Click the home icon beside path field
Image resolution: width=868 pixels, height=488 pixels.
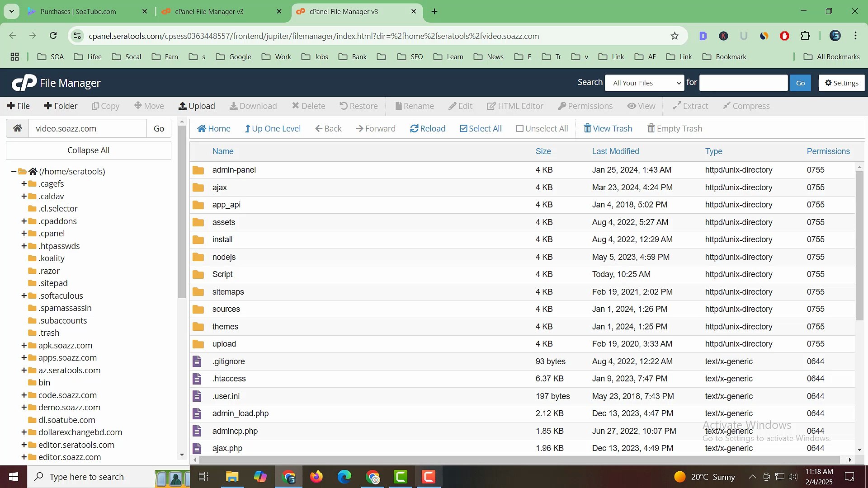[18, 128]
